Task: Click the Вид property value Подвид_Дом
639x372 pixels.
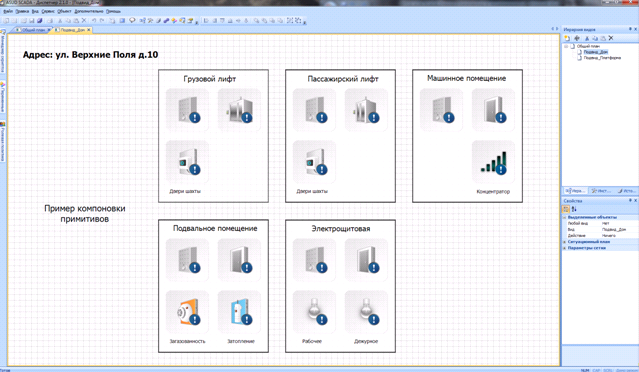Action: 619,229
